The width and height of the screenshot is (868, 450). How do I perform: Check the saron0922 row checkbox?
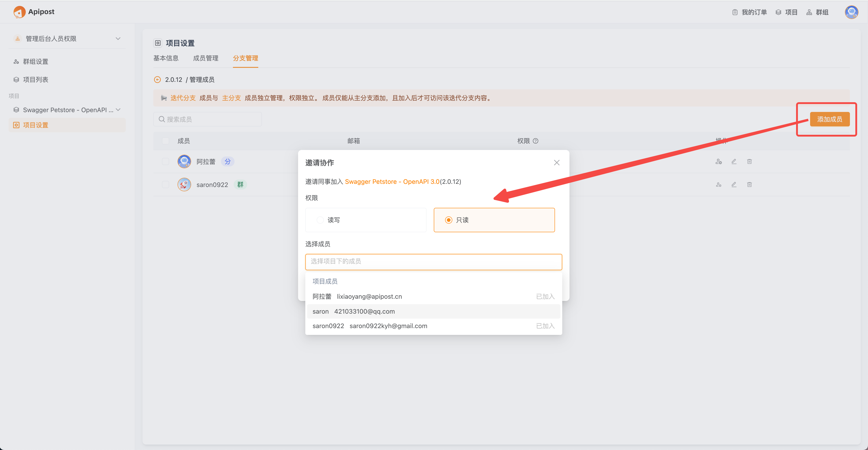coord(166,185)
